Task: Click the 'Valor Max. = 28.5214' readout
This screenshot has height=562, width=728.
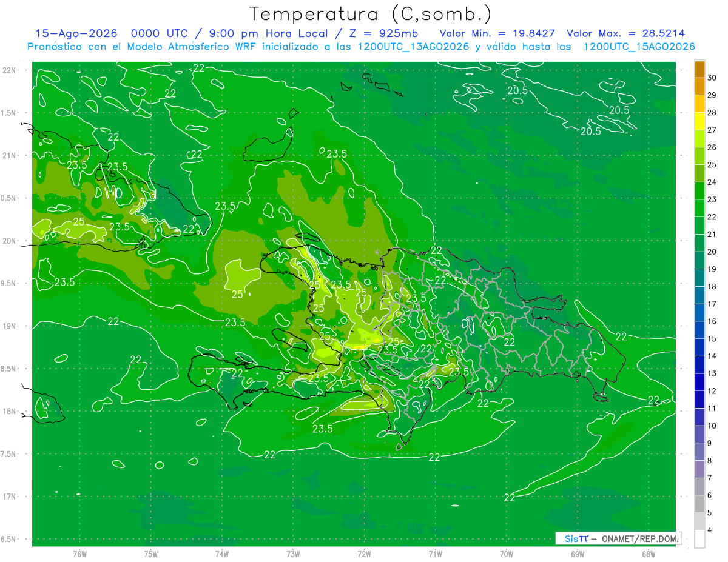Action: (x=626, y=34)
